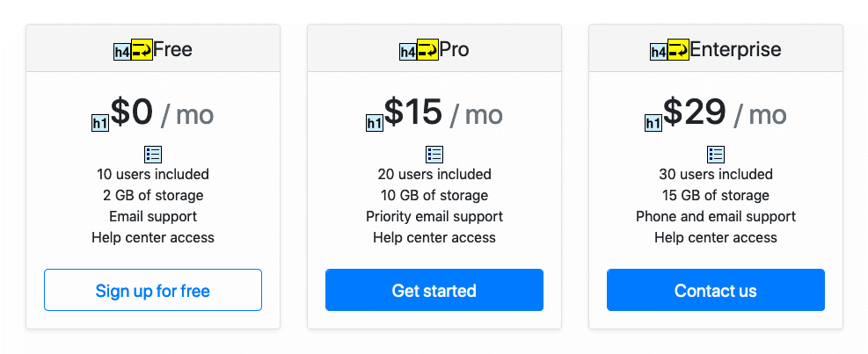The width and height of the screenshot is (868, 354).
Task: Click the h1 badge beside $29 price
Action: click(x=653, y=123)
